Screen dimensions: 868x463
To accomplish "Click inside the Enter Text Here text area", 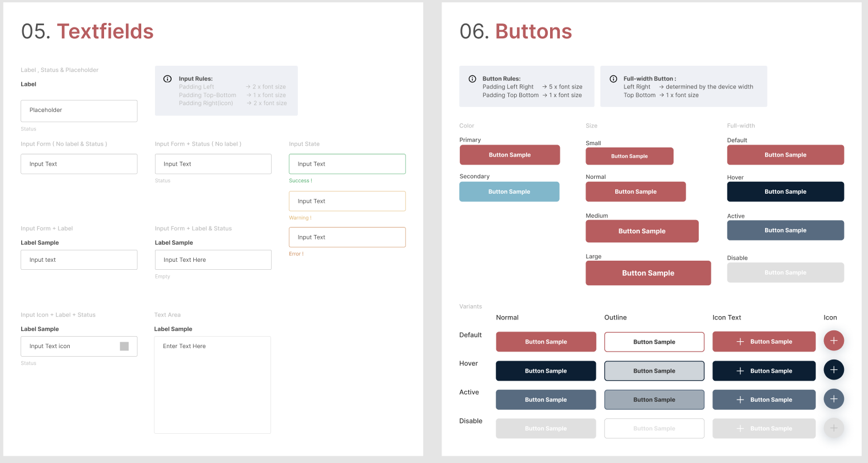I will [212, 385].
